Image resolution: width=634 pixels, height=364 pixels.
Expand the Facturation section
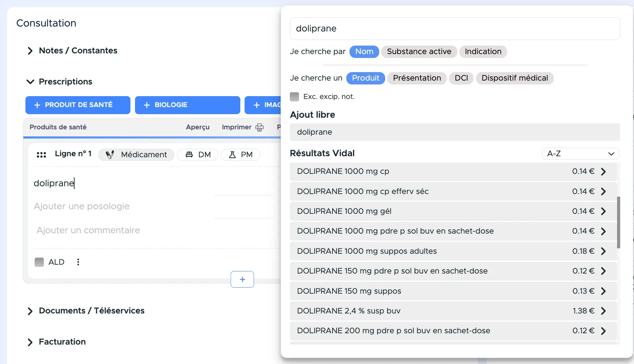coord(30,342)
